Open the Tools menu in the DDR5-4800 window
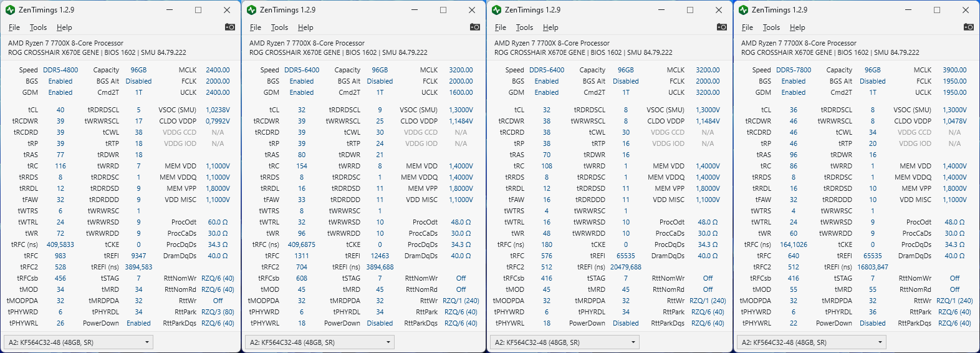 [38, 27]
